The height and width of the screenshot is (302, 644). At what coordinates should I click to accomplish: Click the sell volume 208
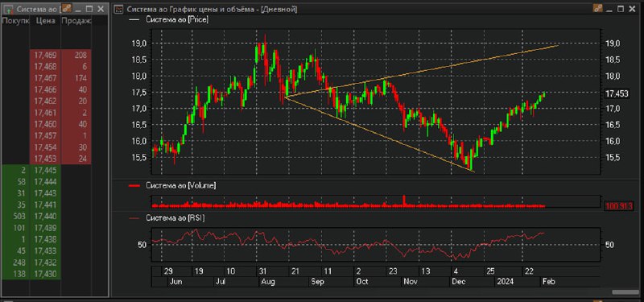click(x=80, y=55)
